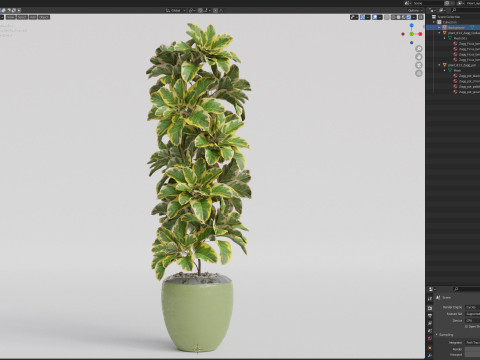Switch to material preview shading
The height and width of the screenshot is (360, 480).
tap(404, 17)
